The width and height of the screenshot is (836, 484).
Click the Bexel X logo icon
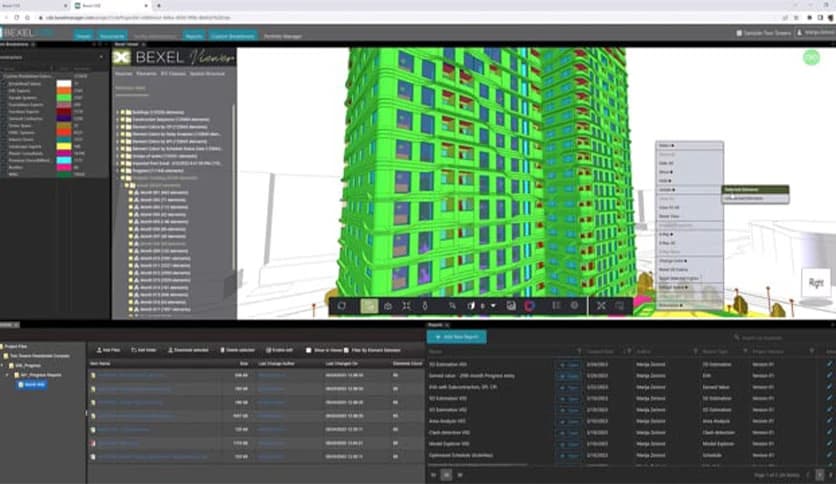(122, 58)
